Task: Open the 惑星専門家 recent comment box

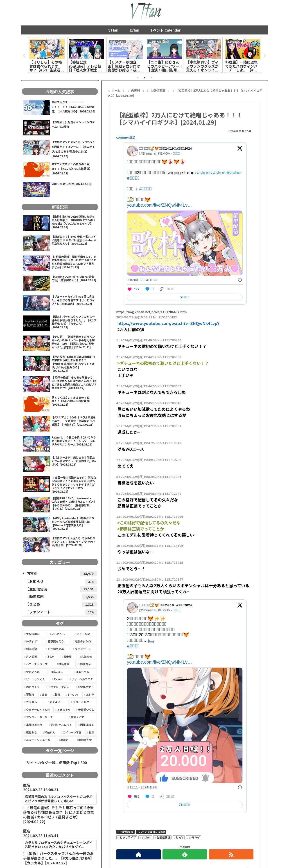Action: click(60, 799)
